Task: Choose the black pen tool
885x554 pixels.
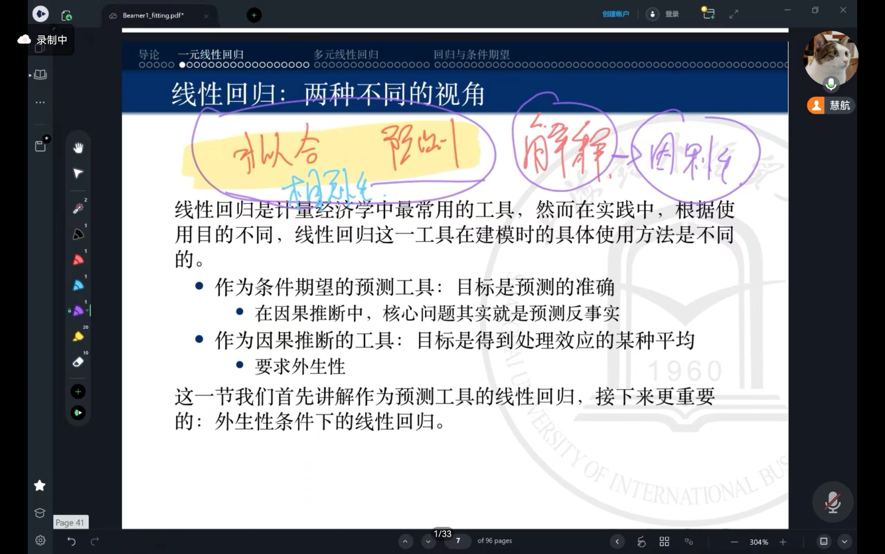Action: pos(78,234)
